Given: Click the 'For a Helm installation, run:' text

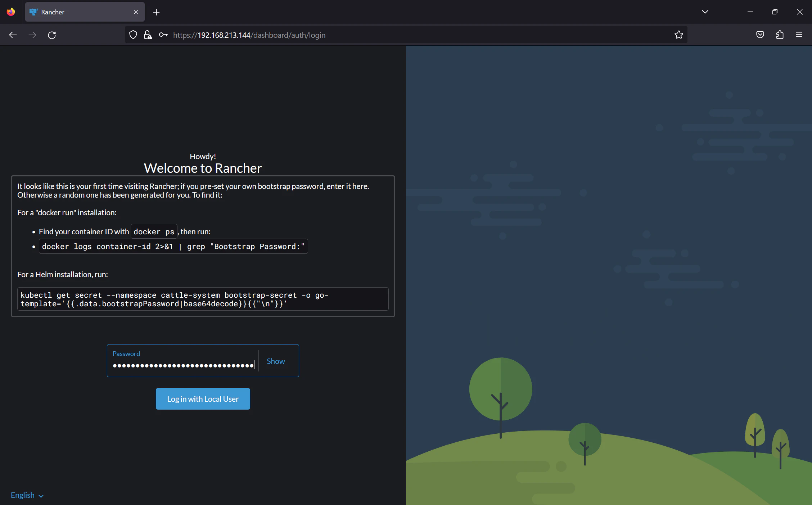Looking at the screenshot, I should tap(63, 275).
